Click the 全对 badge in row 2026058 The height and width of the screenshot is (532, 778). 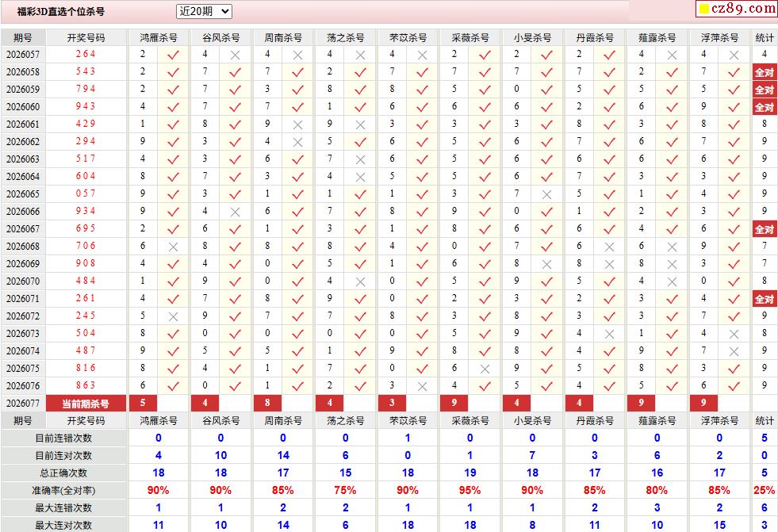pos(764,72)
